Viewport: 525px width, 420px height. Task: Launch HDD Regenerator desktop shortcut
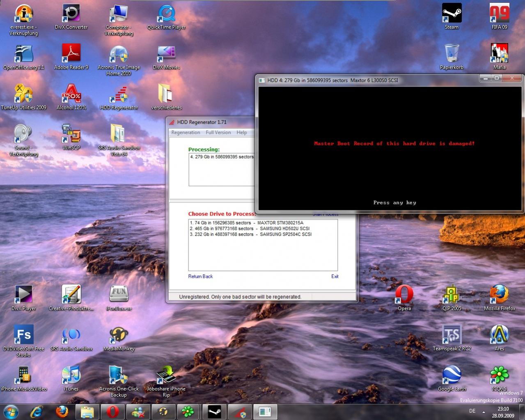[119, 94]
